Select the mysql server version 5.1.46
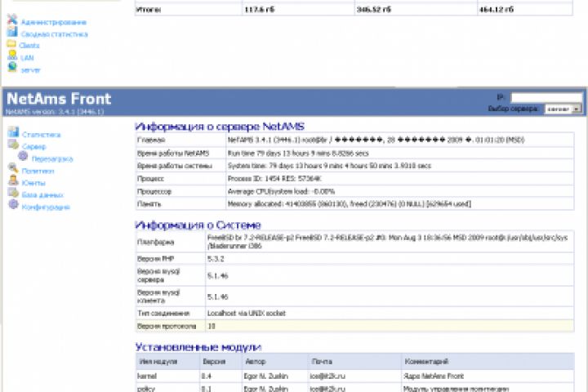Viewport: 588px width, 392px height. 217,276
